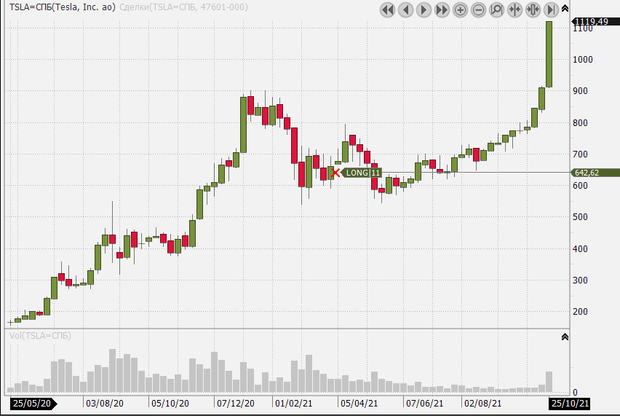This screenshot has height=416, width=620.
Task: Collapse price panel with double chevron
Action: pyautogui.click(x=565, y=8)
